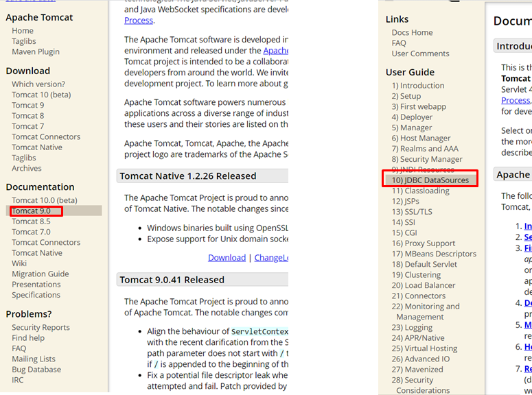Open User Guide item 15) CGI
532x395 pixels.
(x=404, y=232)
